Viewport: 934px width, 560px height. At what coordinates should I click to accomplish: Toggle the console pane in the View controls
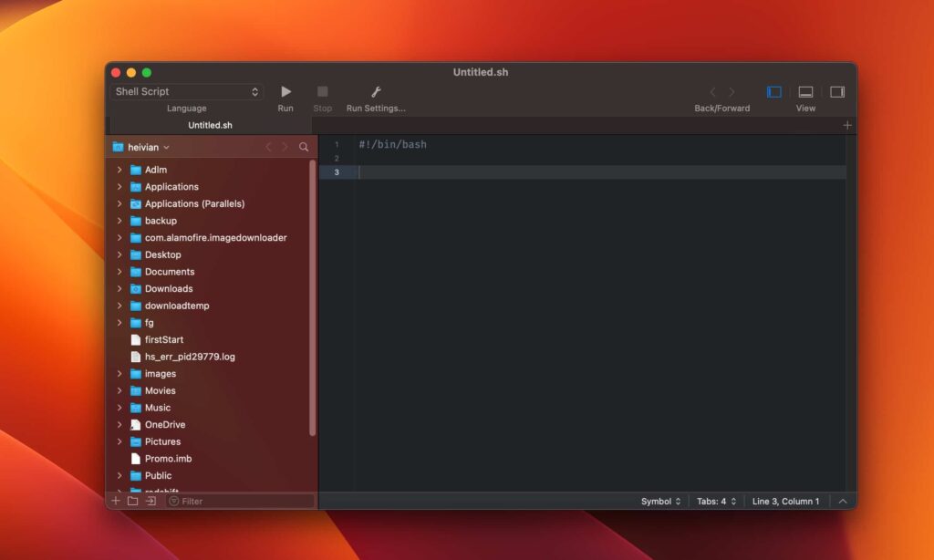(x=805, y=91)
